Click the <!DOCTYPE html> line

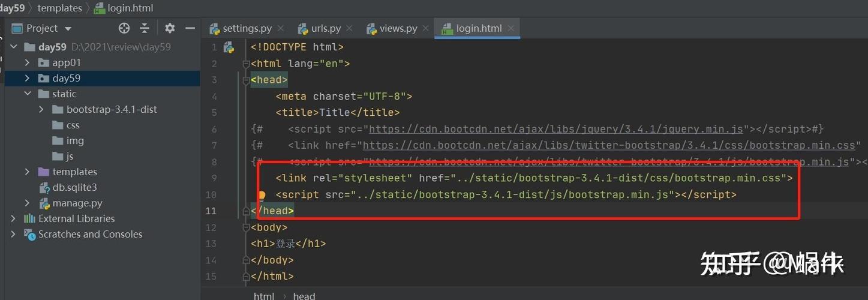click(297, 47)
